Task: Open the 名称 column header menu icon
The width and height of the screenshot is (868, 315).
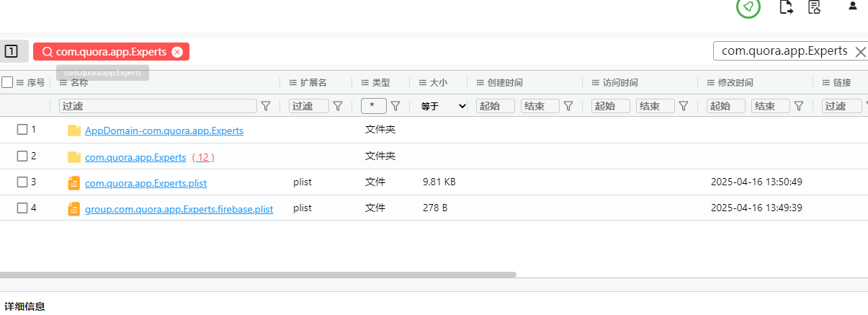Action: pos(63,83)
